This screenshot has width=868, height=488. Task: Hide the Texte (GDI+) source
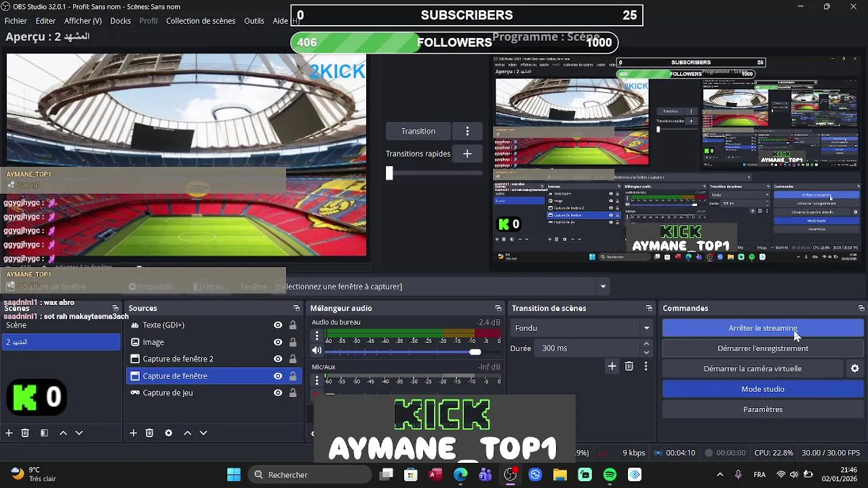click(278, 325)
